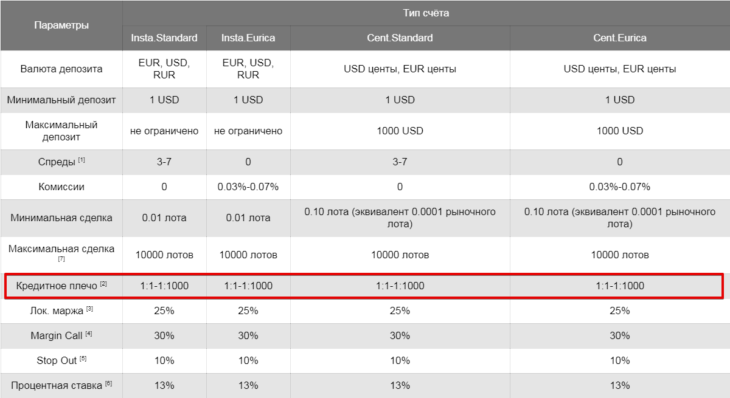Click Stop Out 10% for Insta.Standard
730x398 pixels.
pyautogui.click(x=164, y=360)
